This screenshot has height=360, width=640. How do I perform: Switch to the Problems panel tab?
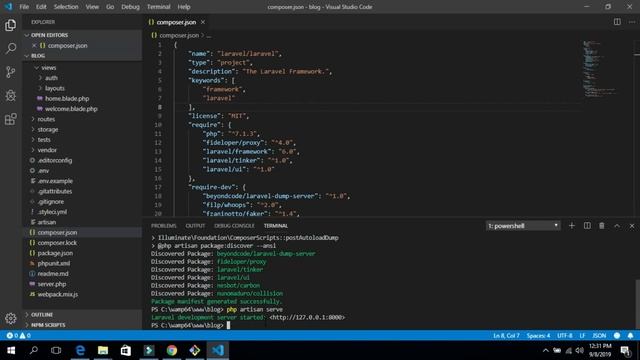coord(164,226)
